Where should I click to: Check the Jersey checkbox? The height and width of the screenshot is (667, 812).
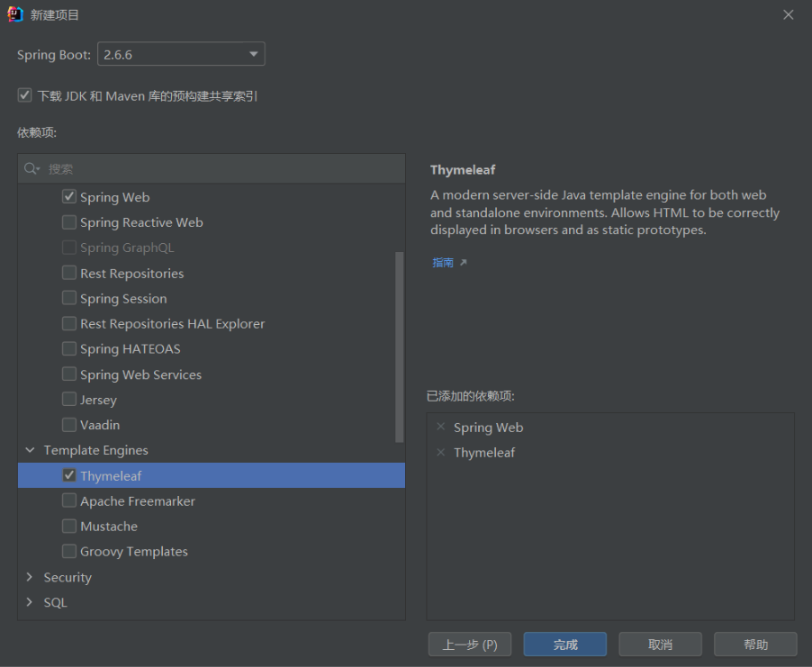(69, 400)
